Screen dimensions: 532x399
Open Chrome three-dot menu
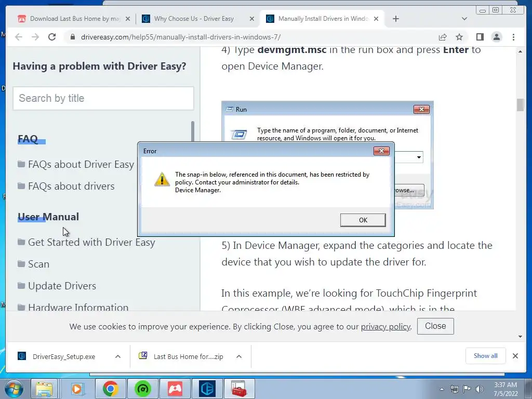tap(513, 37)
